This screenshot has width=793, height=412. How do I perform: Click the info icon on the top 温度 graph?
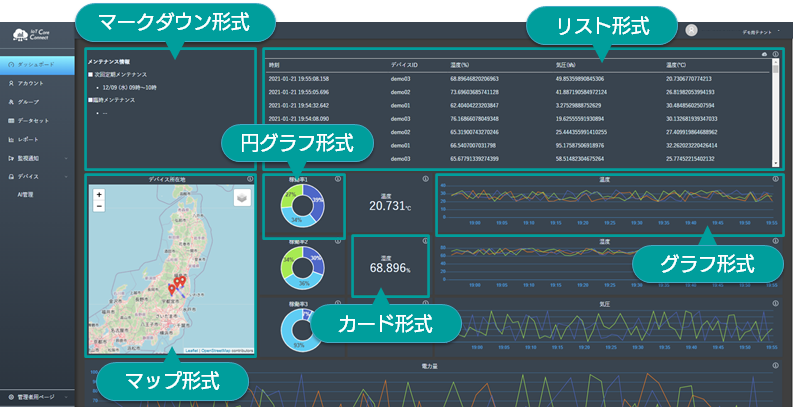pos(775,179)
